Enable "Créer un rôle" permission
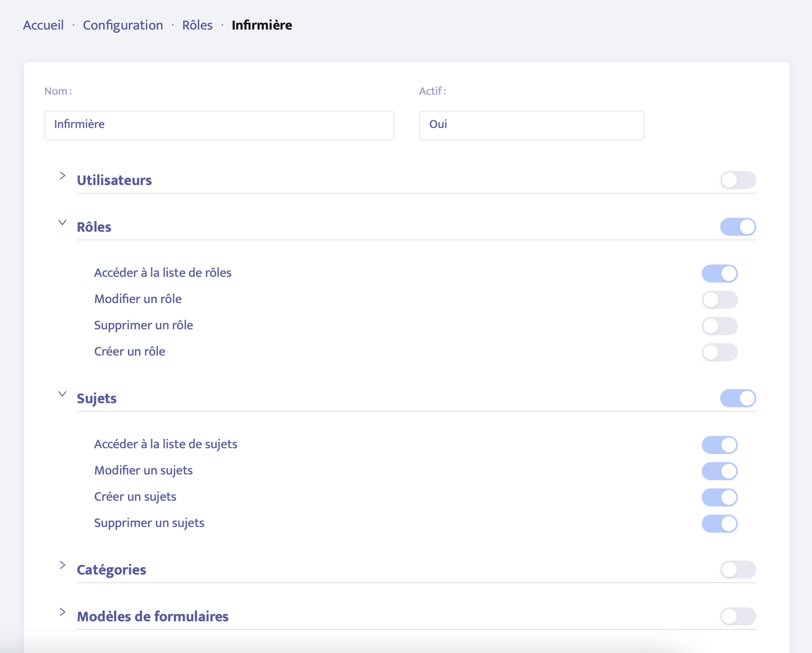The height and width of the screenshot is (653, 812). (719, 352)
